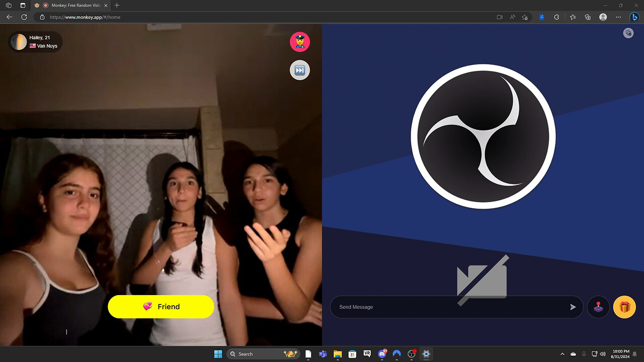This screenshot has height=362, width=644.
Task: Open the microphone tray icon
Action: click(584, 354)
